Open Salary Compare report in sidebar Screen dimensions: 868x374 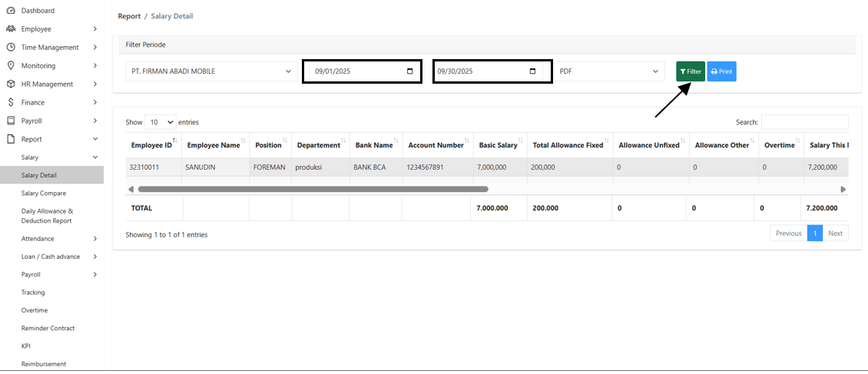point(44,194)
